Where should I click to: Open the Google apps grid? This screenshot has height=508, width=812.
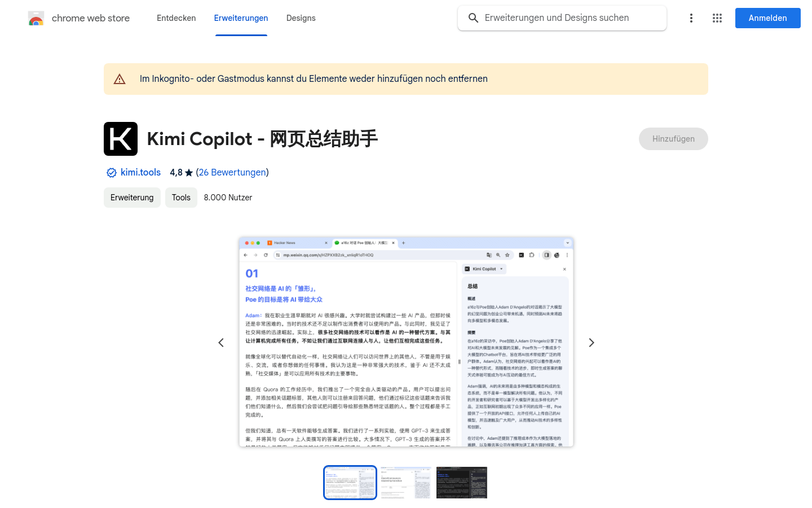pos(717,18)
